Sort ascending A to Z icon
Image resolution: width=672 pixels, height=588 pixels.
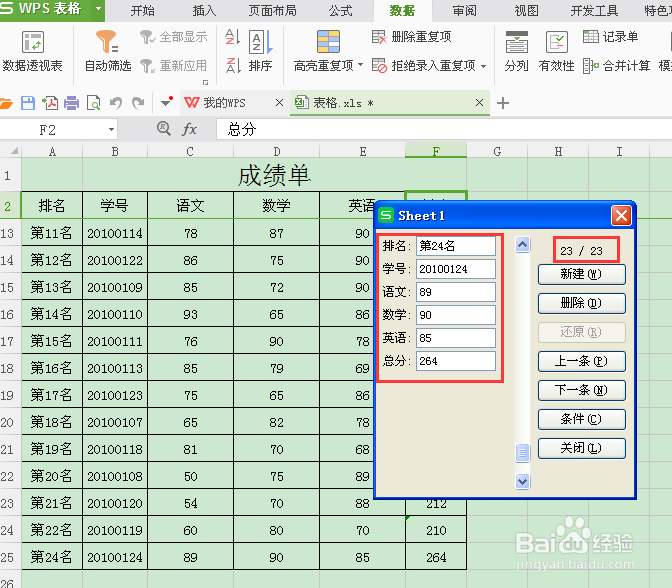coord(232,37)
